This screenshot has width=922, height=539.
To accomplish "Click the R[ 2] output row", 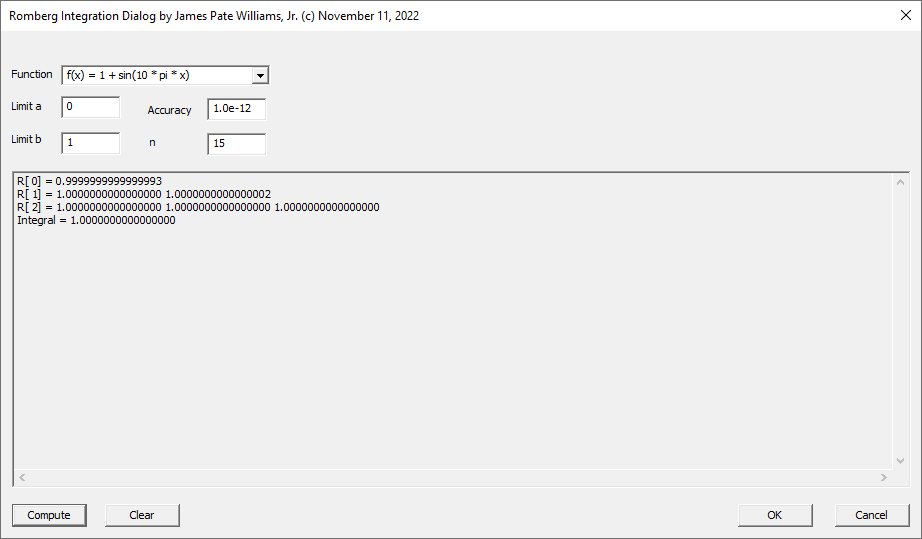I will point(198,207).
